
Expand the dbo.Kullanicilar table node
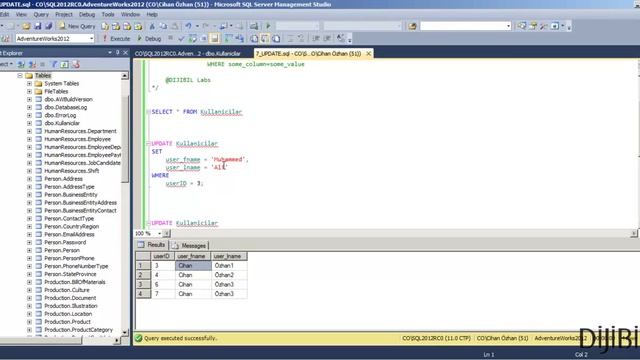29,123
